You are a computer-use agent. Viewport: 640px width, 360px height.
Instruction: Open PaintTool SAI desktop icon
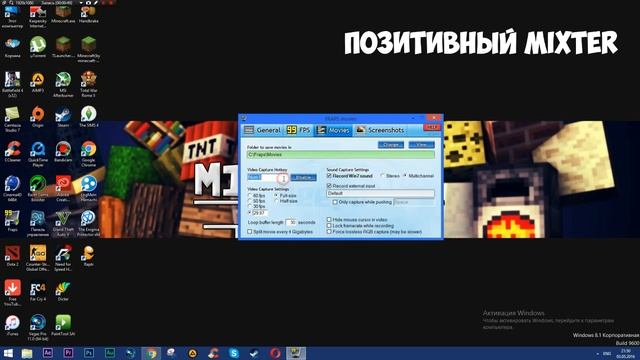(63, 326)
